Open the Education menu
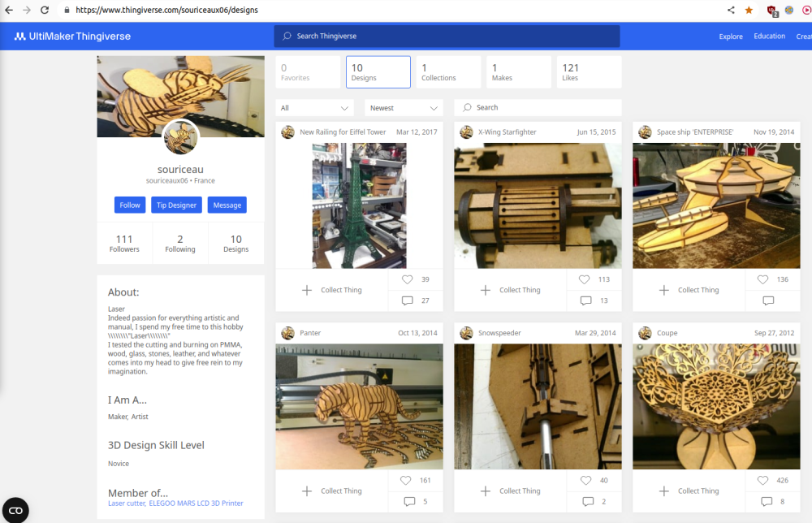Viewport: 812px width, 523px height. [x=769, y=37]
